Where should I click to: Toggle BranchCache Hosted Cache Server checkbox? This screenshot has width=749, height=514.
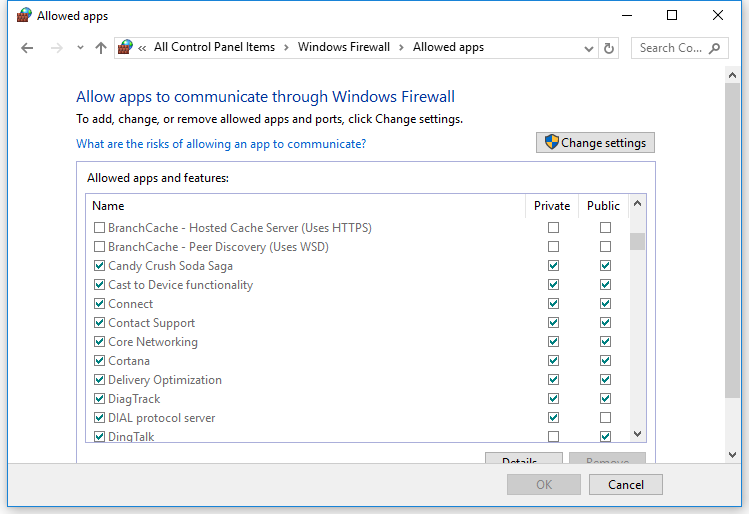[x=99, y=227]
